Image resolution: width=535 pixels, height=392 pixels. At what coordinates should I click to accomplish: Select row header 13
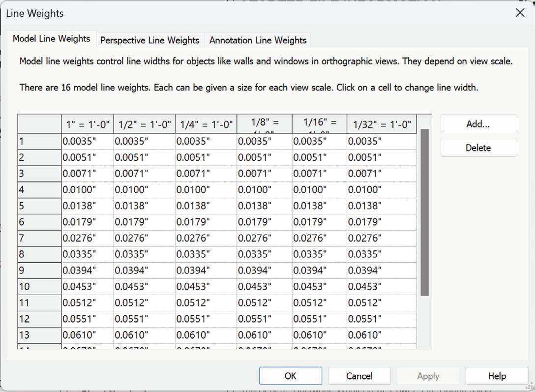(x=39, y=335)
